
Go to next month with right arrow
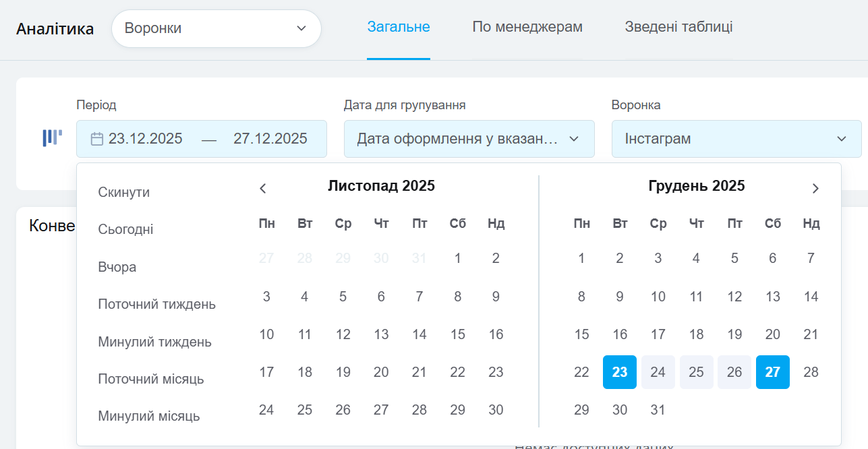click(815, 189)
